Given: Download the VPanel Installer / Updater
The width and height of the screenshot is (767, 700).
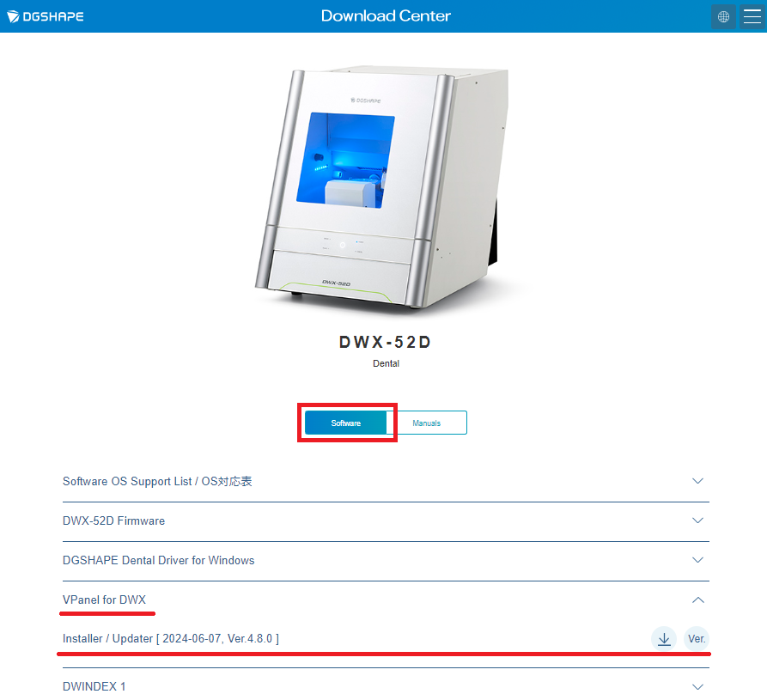Looking at the screenshot, I should tap(664, 639).
